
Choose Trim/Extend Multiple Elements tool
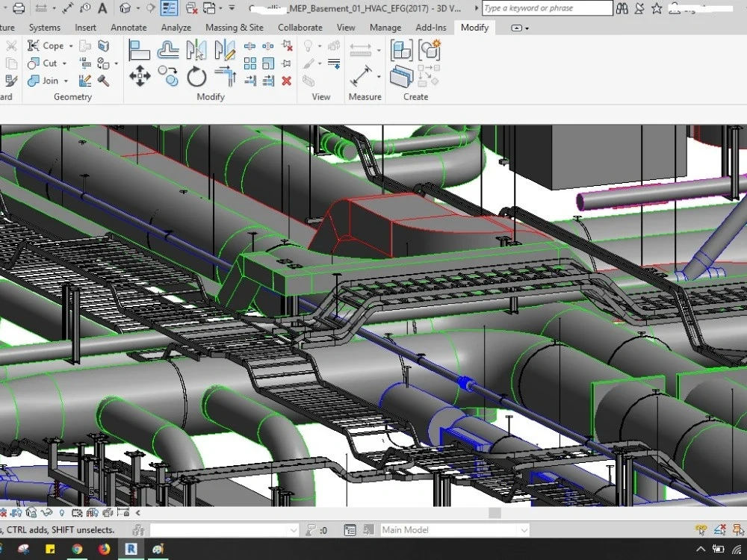tap(268, 81)
